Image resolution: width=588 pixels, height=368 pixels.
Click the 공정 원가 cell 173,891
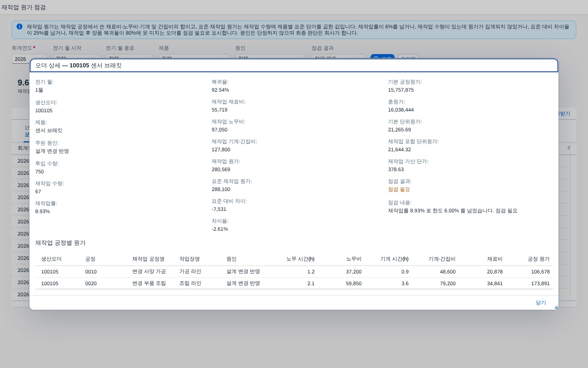(x=540, y=283)
